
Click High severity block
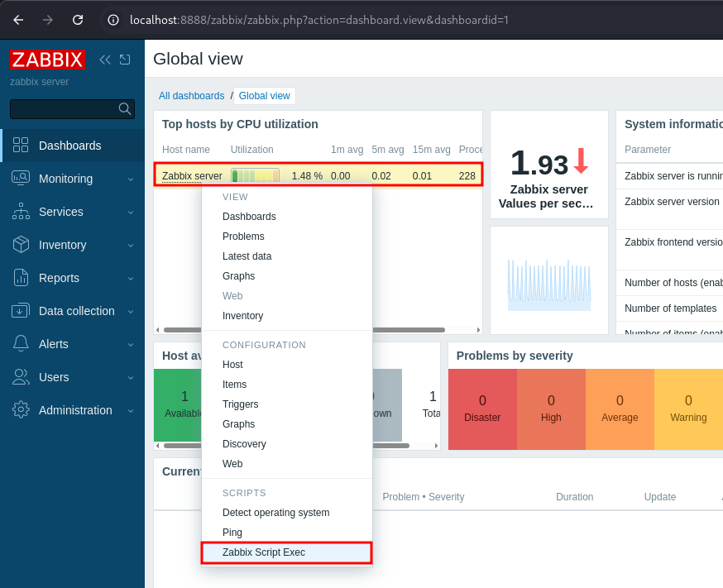pyautogui.click(x=551, y=409)
